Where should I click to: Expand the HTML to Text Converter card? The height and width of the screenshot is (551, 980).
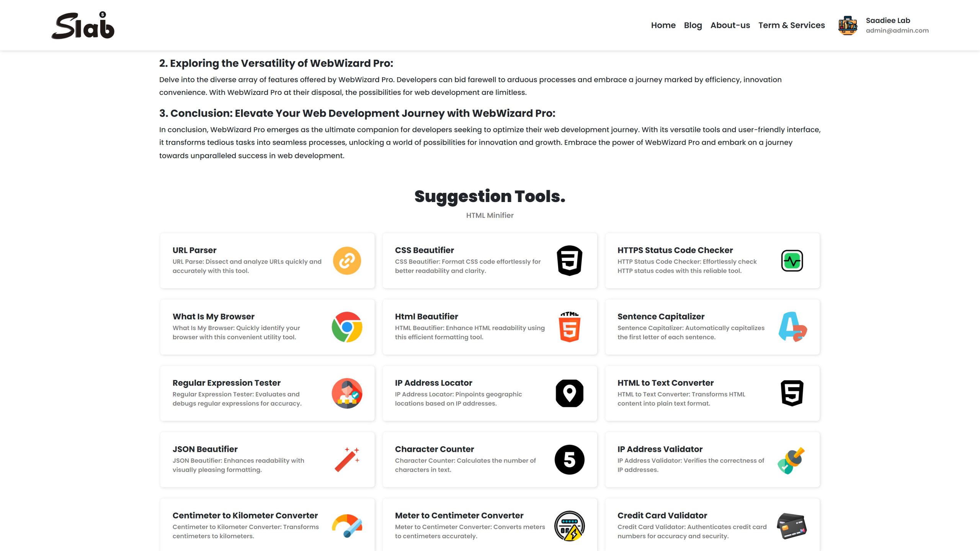pos(712,393)
